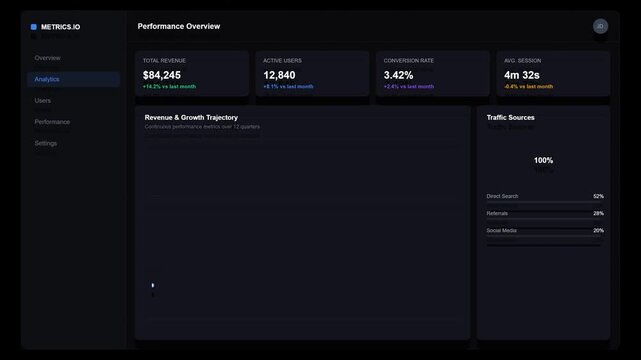Click the Total Revenue card

click(192, 74)
